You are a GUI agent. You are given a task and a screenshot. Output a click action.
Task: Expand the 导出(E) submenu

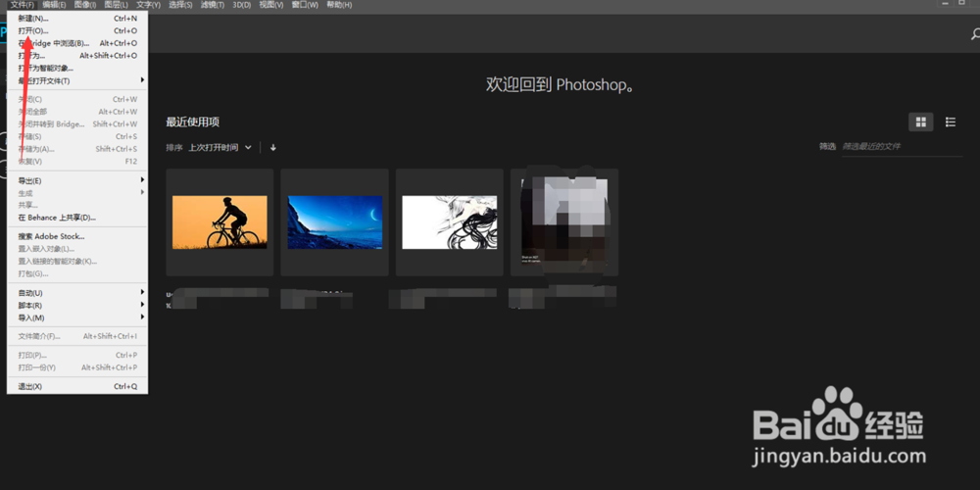point(77,180)
